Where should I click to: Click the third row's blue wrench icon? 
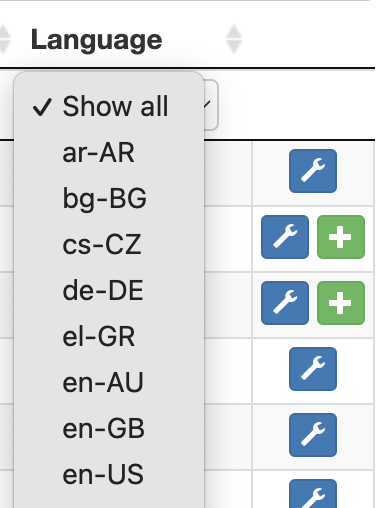(285, 303)
